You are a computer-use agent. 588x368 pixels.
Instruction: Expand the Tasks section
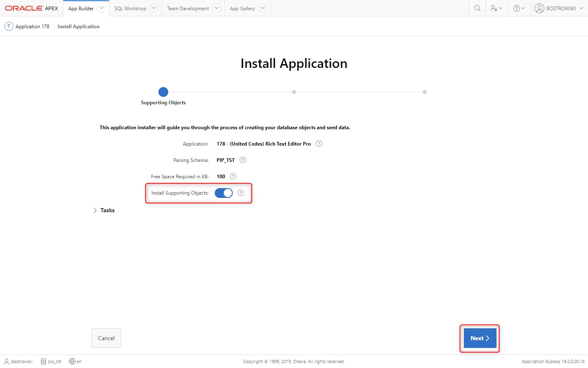coord(95,210)
